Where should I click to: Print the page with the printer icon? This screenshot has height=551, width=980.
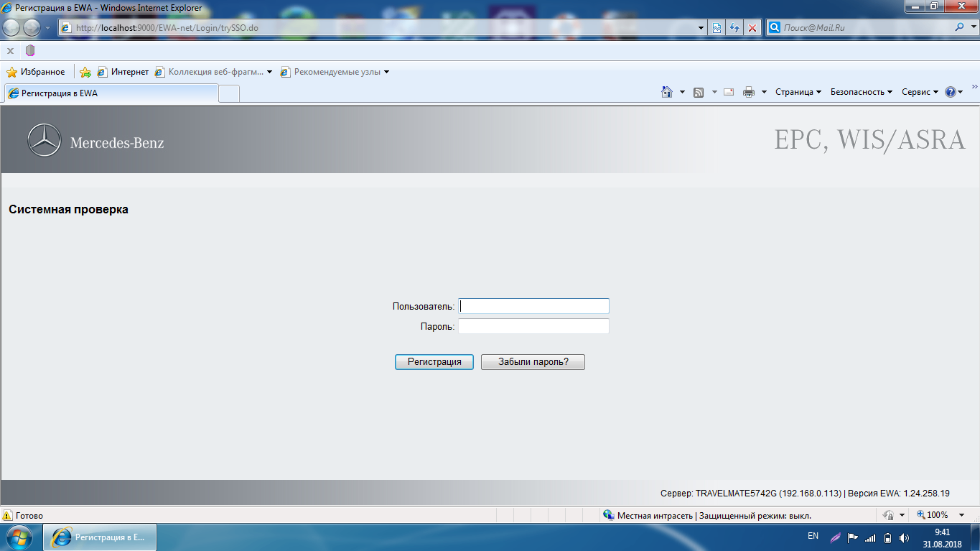pos(749,92)
